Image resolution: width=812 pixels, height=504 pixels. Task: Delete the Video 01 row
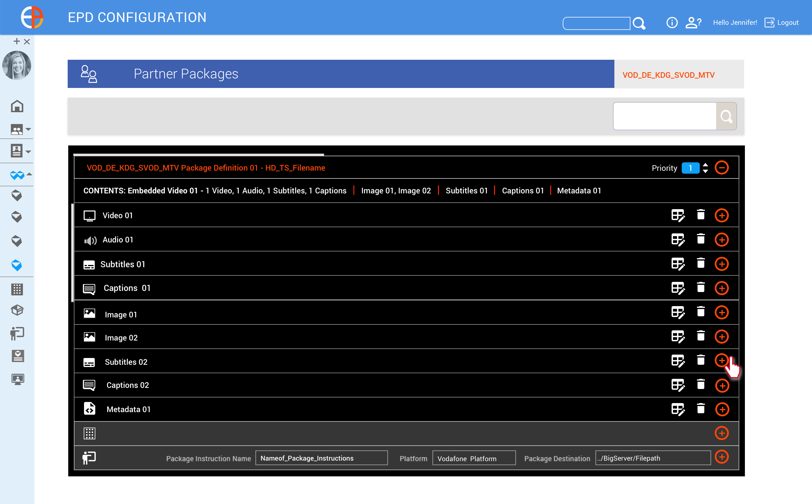pos(701,214)
